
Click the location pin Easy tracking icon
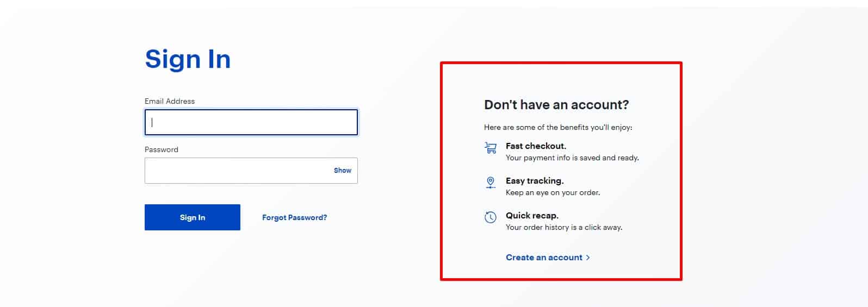tap(491, 182)
